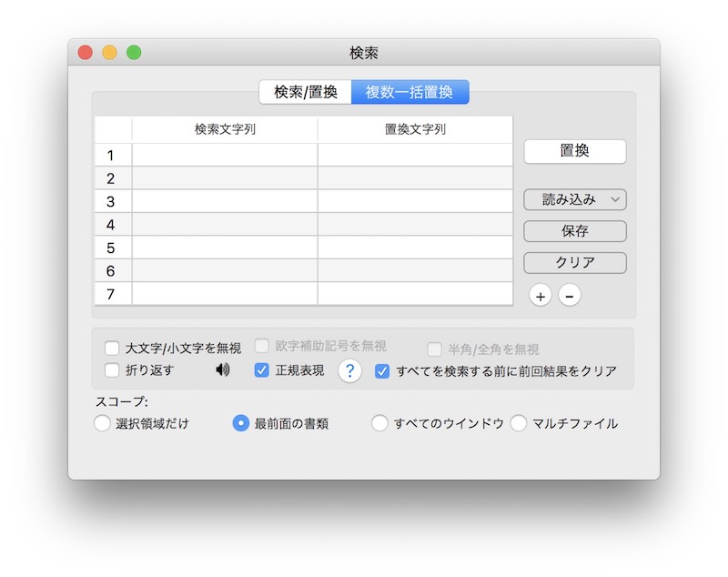The image size is (728, 577).
Task: Choose マルチファイル scope option
Action: pos(518,423)
